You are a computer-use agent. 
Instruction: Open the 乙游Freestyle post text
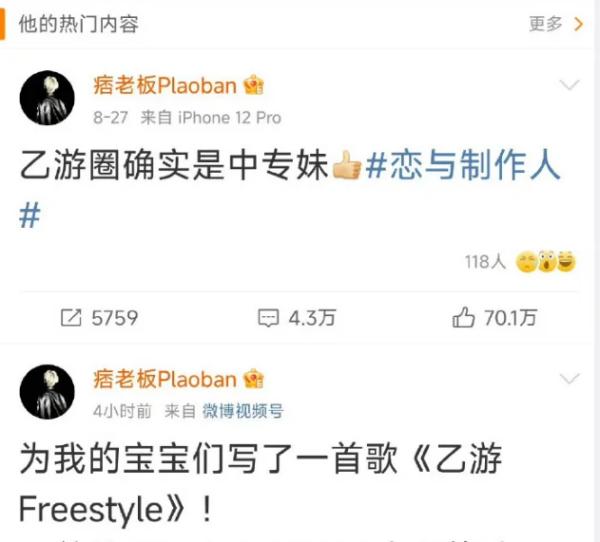pos(260,484)
